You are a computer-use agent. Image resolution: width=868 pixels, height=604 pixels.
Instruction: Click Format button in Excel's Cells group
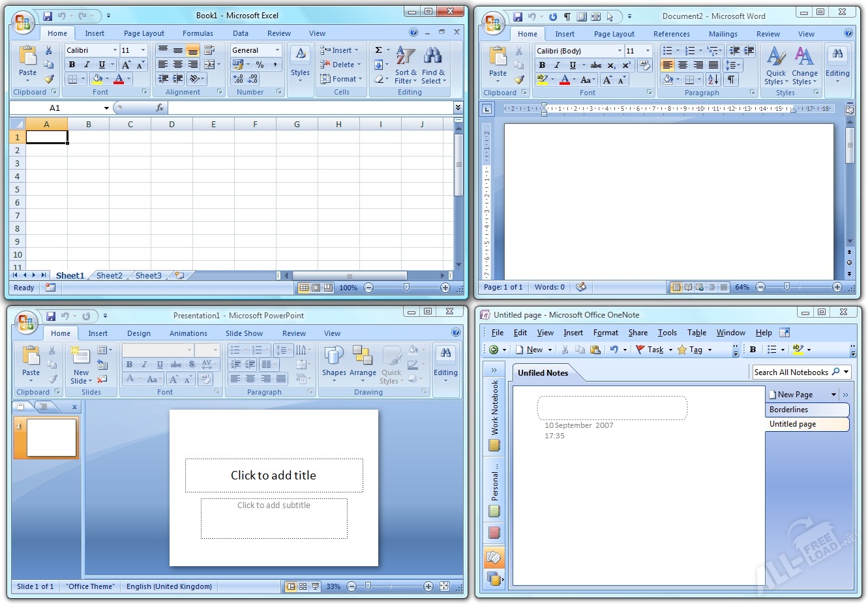(340, 79)
